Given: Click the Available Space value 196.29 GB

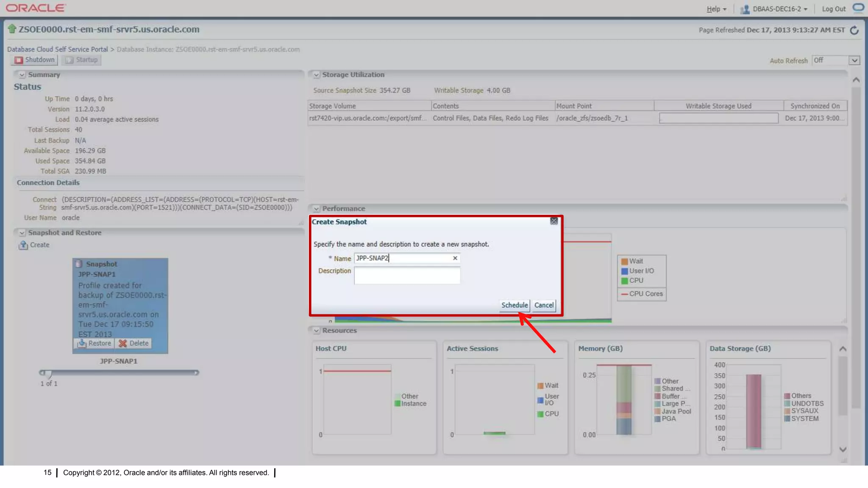Looking at the screenshot, I should [90, 151].
